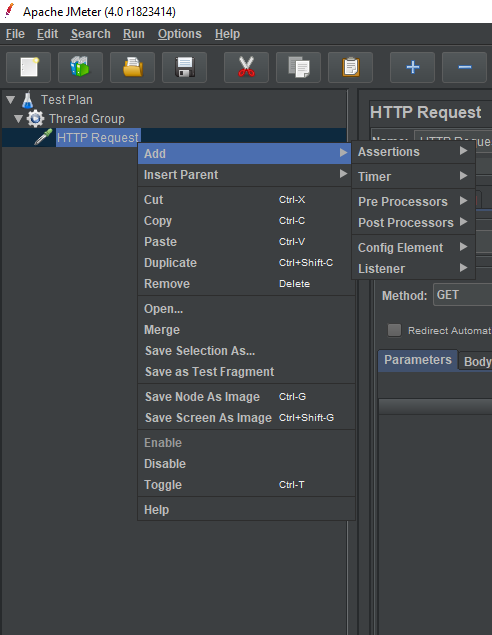
Task: Choose Copy from the context menu
Action: click(x=247, y=221)
